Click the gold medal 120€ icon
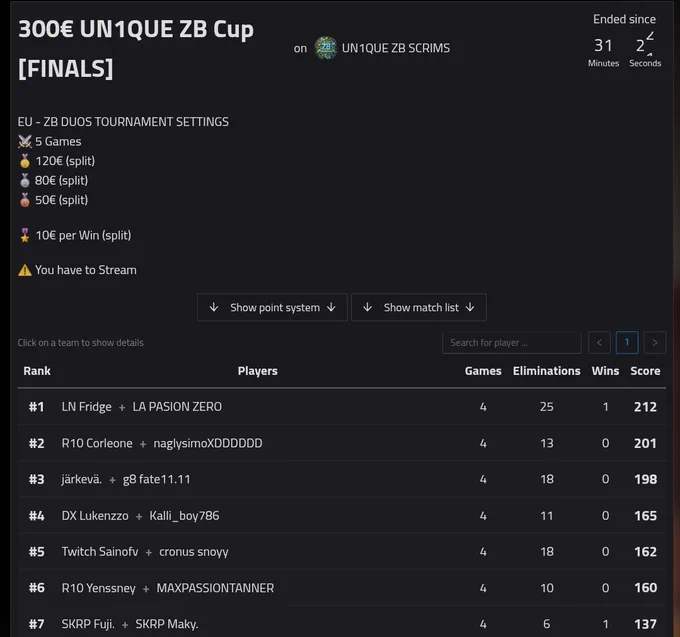 tap(25, 161)
